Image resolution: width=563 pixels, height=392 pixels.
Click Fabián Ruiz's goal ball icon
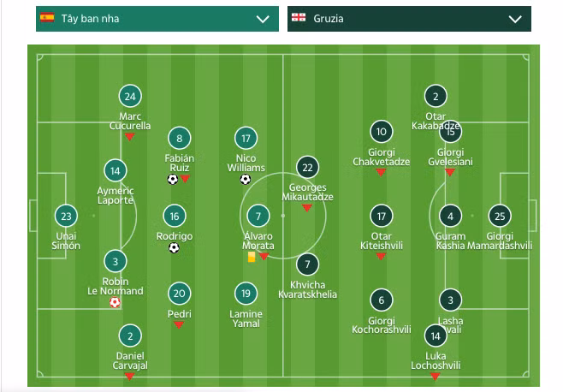(173, 180)
